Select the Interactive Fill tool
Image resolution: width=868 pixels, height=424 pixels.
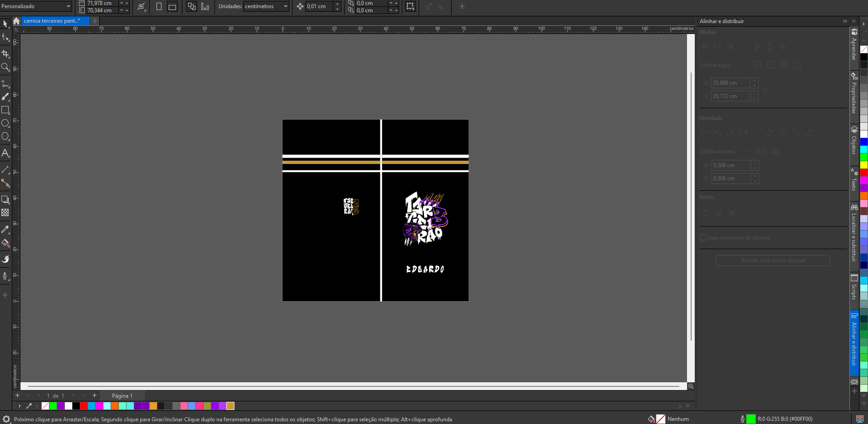point(5,243)
